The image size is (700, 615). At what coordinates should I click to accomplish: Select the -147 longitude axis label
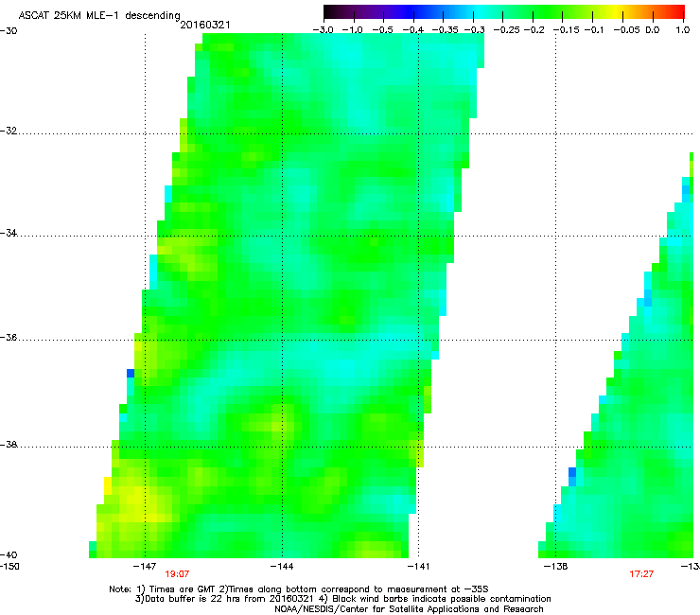point(145,567)
